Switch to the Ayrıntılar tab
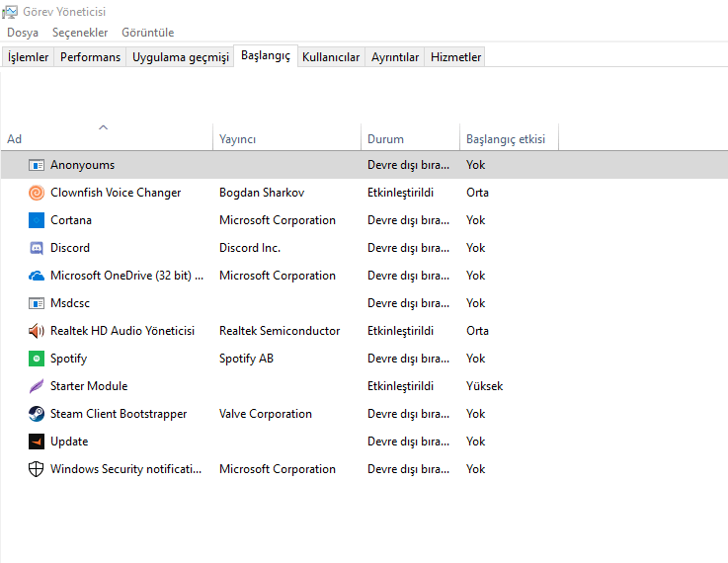The width and height of the screenshot is (728, 563). tap(395, 57)
